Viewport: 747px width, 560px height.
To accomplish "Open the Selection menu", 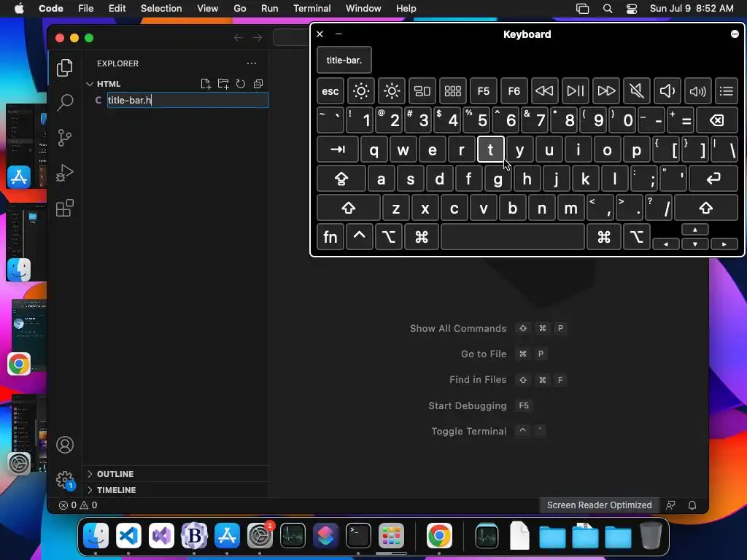I will 161,8.
